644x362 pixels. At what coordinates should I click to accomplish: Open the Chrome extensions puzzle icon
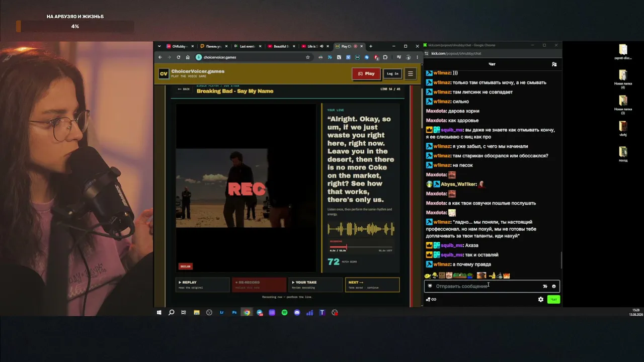tap(385, 57)
